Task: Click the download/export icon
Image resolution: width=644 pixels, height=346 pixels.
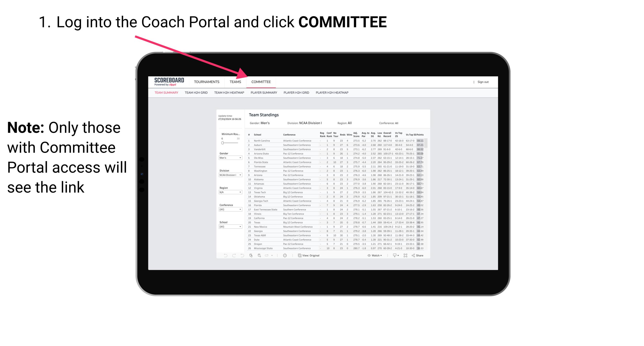Action: tap(393, 256)
